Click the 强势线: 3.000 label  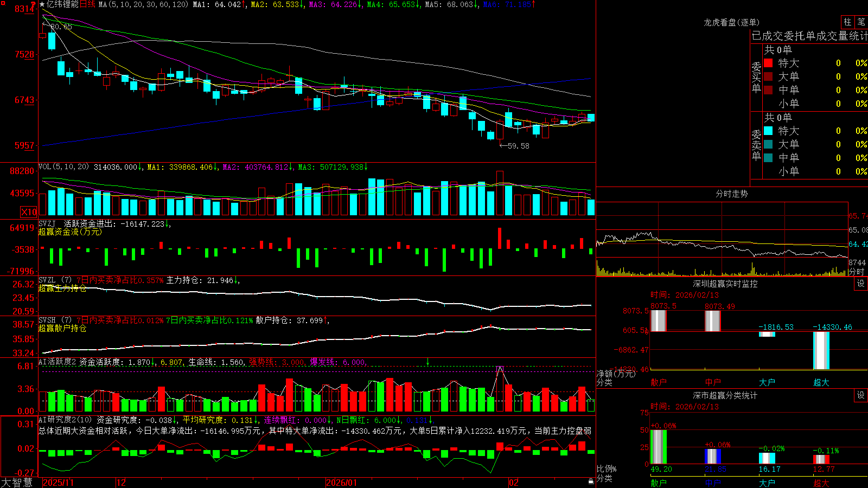pos(277,362)
